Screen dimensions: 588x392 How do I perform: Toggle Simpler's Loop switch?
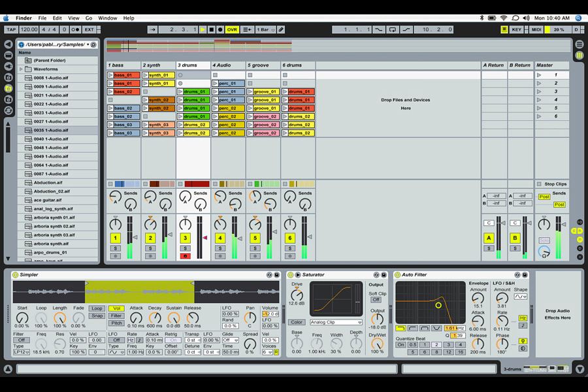[x=97, y=308]
